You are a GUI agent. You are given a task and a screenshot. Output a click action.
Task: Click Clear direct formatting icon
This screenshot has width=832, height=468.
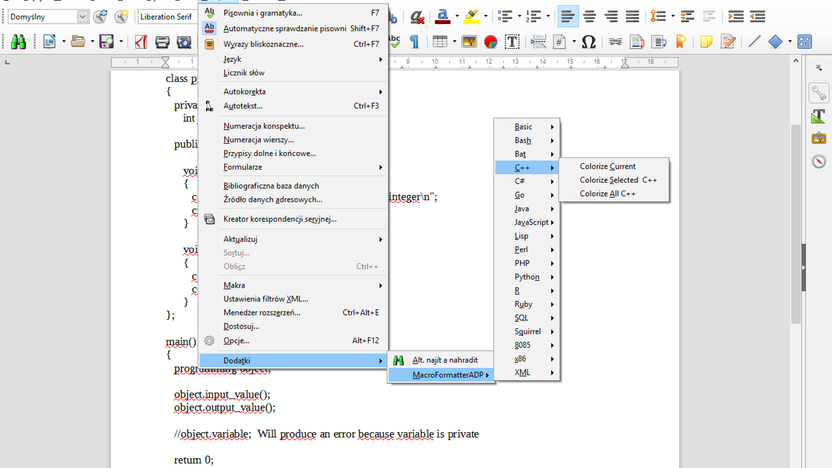pyautogui.click(x=418, y=17)
